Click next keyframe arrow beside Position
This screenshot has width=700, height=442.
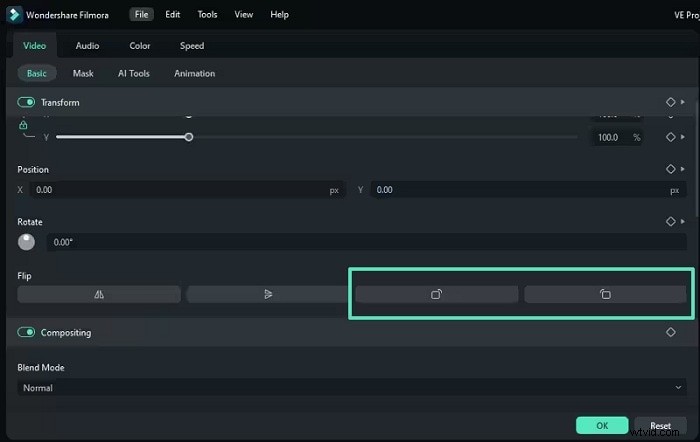click(683, 169)
